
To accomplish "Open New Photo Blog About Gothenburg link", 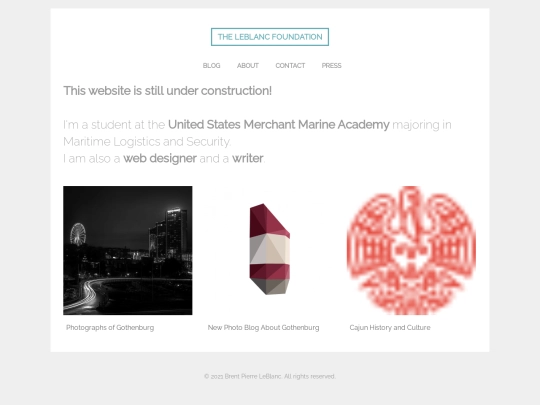I will pos(263,328).
